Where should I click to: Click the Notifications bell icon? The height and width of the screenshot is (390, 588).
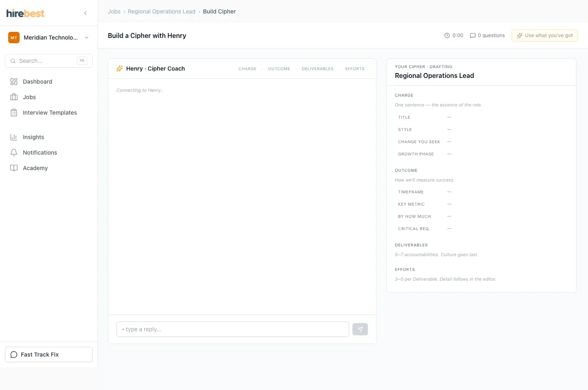(14, 153)
